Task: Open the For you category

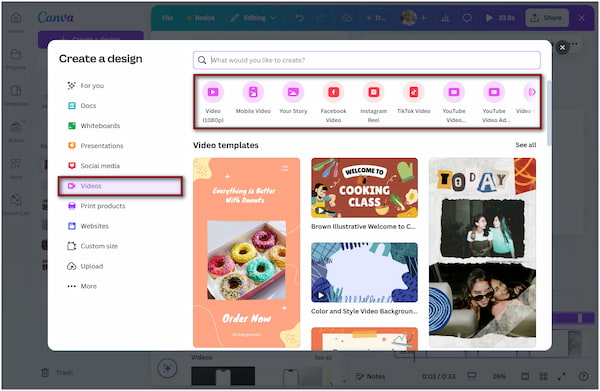Action: [120, 86]
